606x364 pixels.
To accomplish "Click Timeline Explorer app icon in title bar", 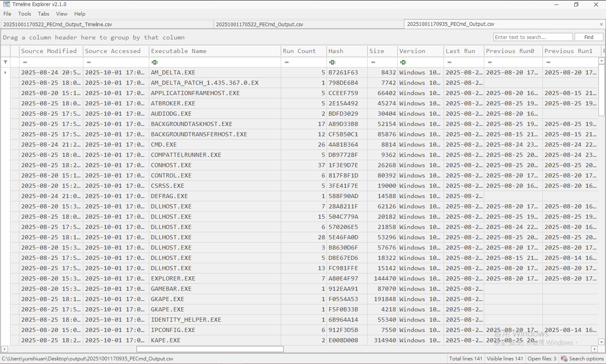I will click(x=7, y=4).
